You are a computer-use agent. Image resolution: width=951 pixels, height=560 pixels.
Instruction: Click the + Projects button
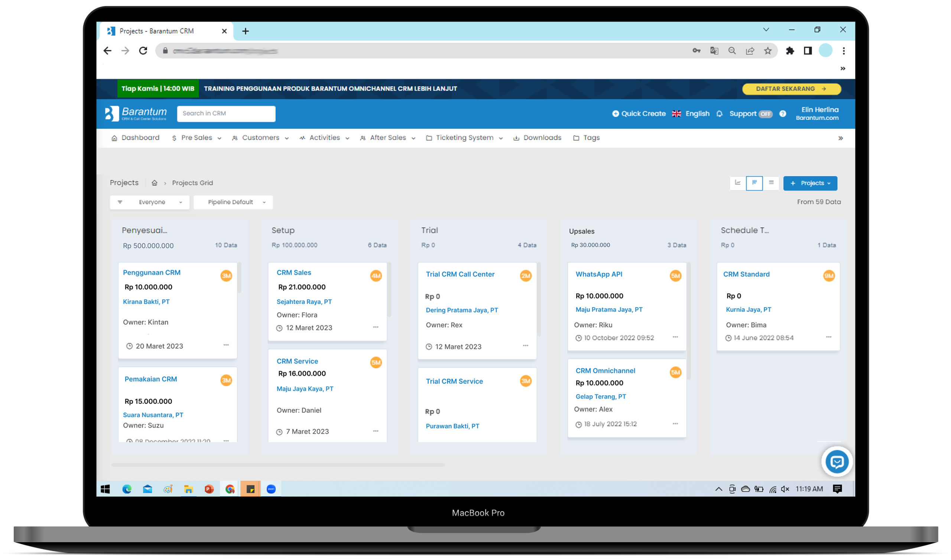click(x=809, y=183)
